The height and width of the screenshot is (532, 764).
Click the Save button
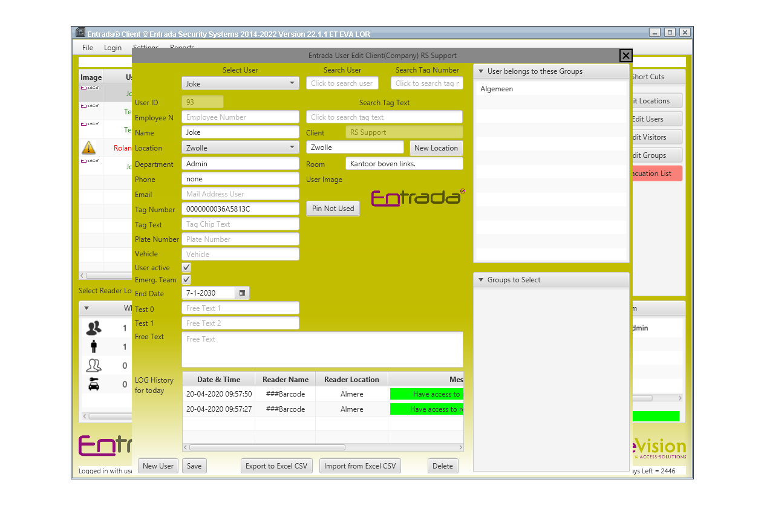[x=194, y=466]
